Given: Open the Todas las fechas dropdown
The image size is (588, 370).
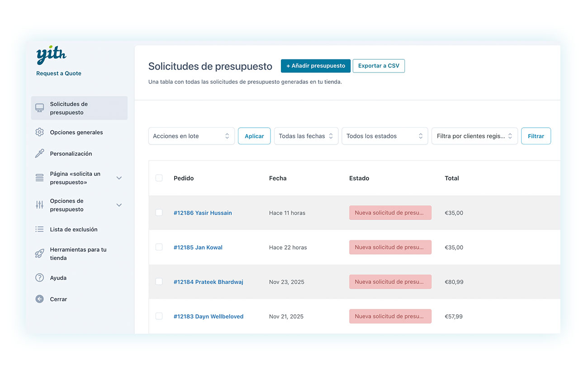Looking at the screenshot, I should click(x=306, y=136).
